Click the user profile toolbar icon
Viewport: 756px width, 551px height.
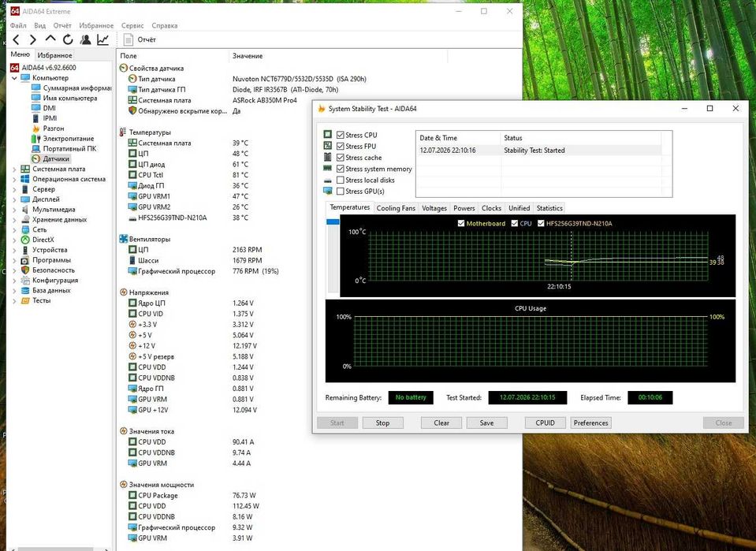point(85,39)
